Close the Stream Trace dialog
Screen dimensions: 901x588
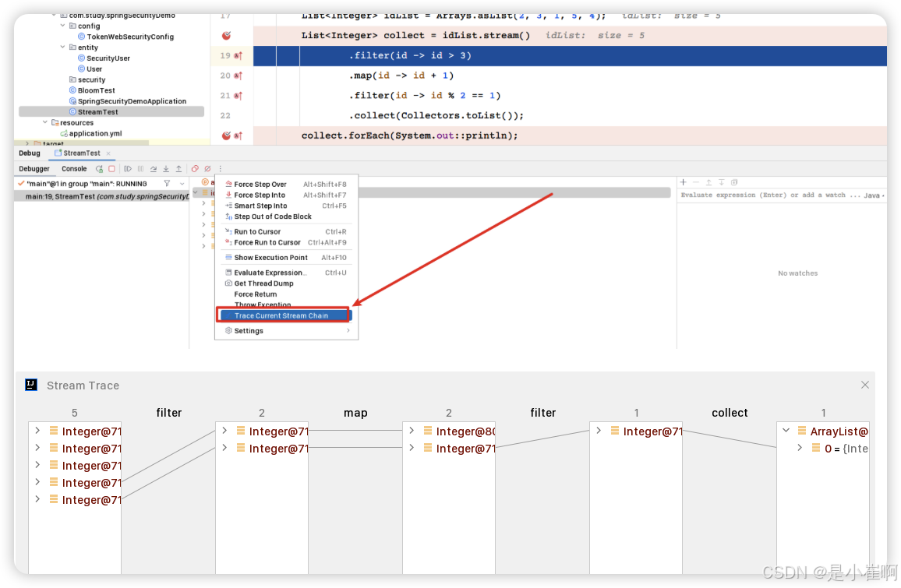coord(865,385)
